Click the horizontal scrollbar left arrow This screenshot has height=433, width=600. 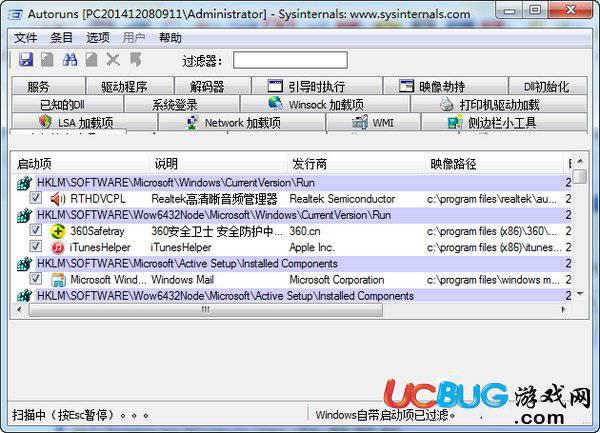[20, 309]
